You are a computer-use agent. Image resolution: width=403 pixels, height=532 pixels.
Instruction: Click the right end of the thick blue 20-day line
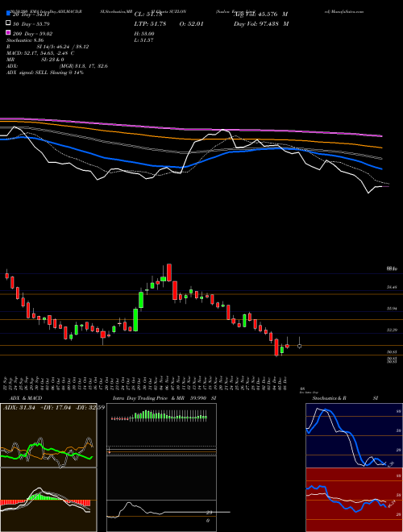pyautogui.click(x=380, y=168)
